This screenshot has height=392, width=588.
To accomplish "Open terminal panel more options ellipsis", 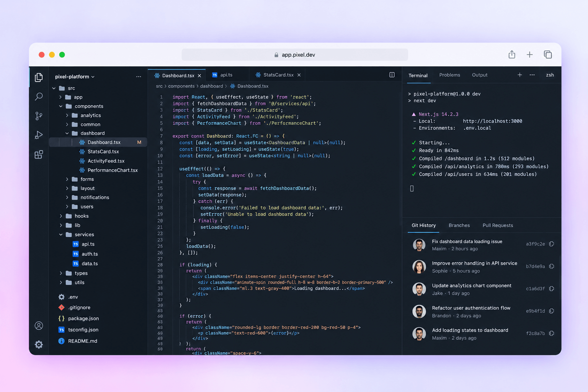I will (x=532, y=75).
